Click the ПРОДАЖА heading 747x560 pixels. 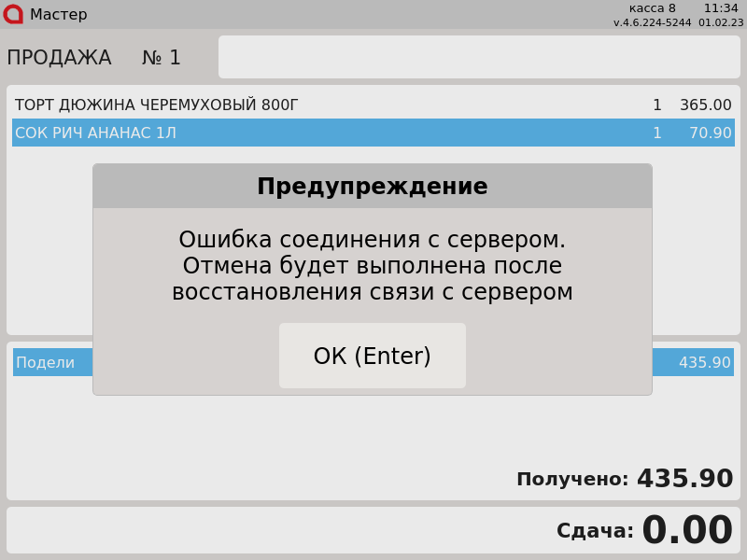click(59, 58)
